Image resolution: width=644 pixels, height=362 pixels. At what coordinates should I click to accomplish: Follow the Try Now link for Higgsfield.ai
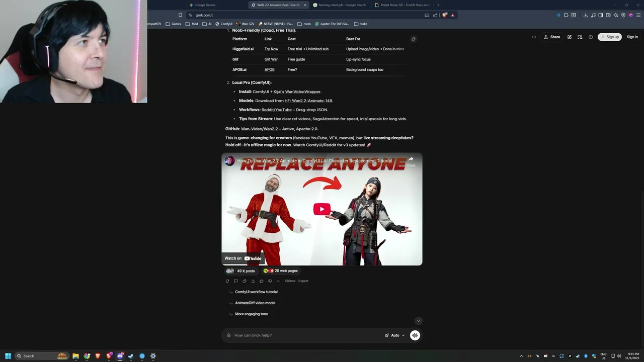pyautogui.click(x=271, y=49)
